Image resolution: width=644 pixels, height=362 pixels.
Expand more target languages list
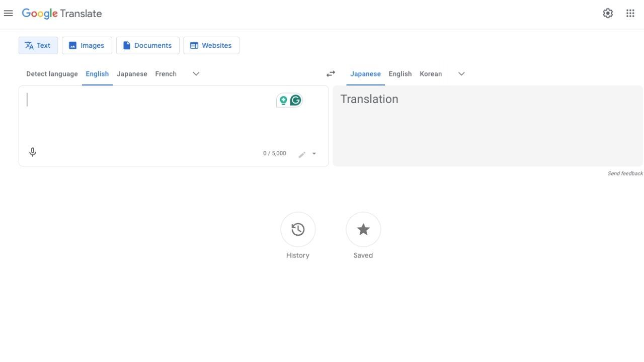[x=461, y=74]
